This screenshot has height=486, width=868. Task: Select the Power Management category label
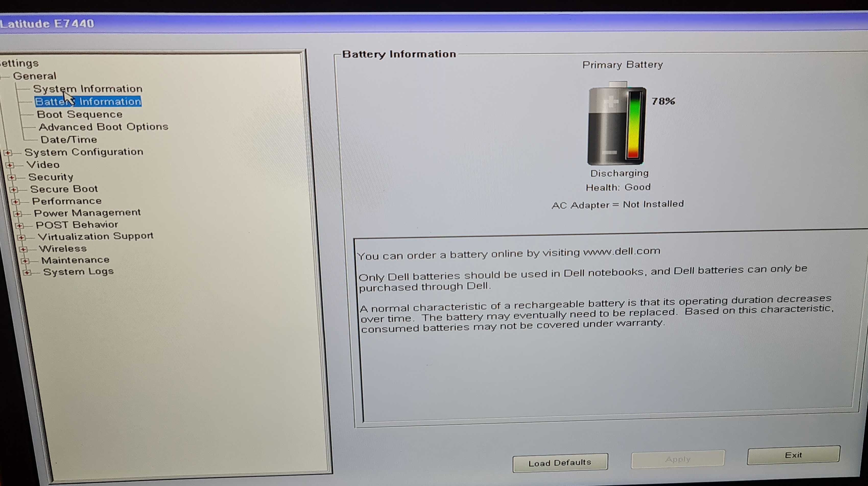click(x=87, y=213)
